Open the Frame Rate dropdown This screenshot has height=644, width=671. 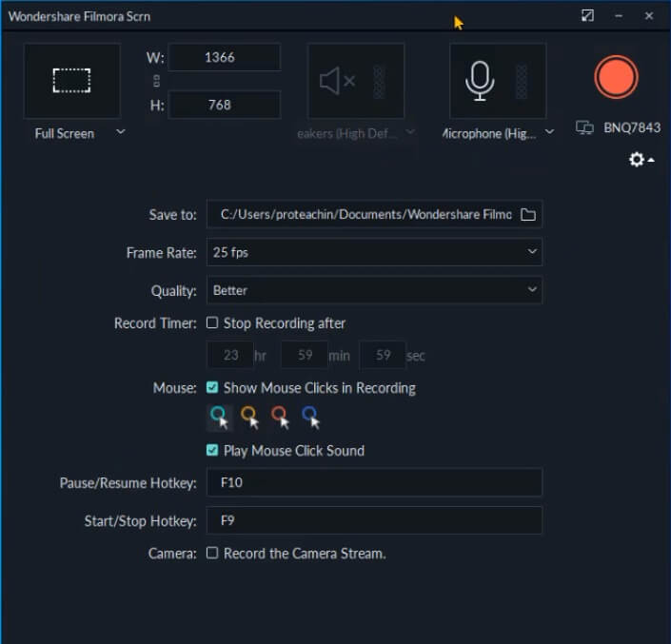click(x=374, y=252)
